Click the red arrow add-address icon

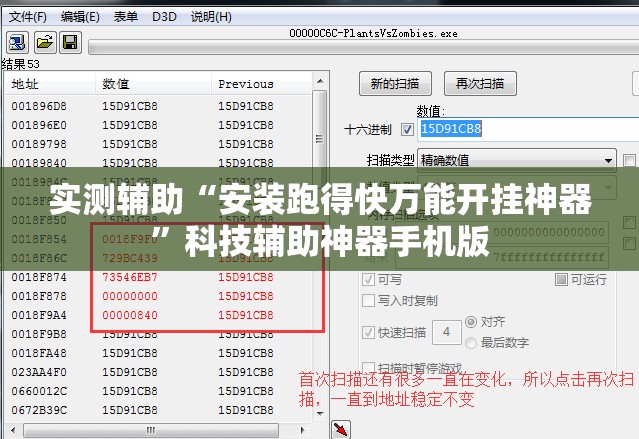click(341, 429)
